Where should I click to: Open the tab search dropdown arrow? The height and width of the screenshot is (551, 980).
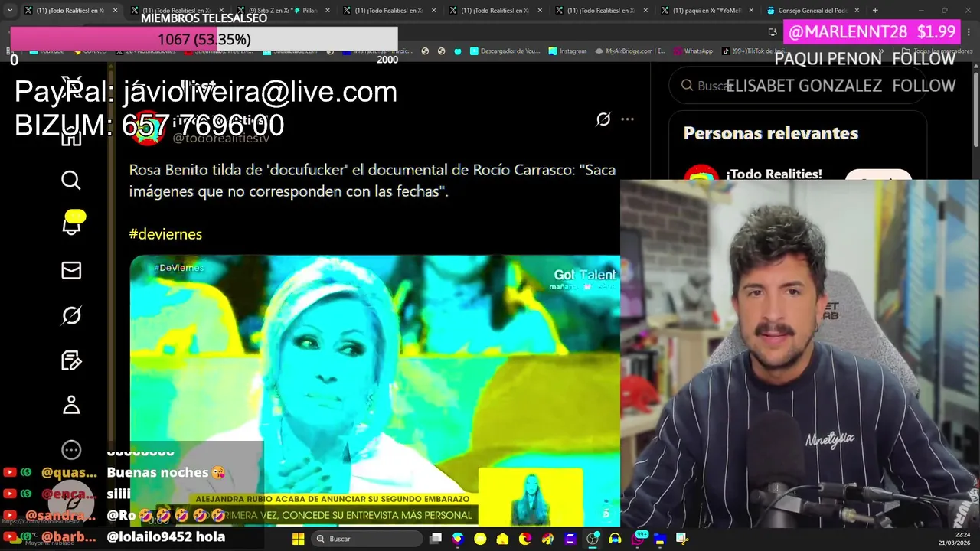coord(9,11)
